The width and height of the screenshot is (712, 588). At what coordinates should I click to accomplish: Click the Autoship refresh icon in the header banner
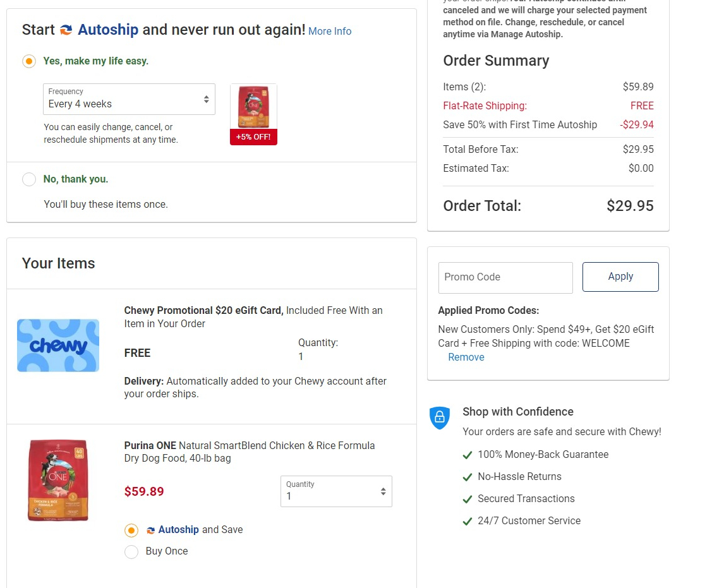[66, 29]
